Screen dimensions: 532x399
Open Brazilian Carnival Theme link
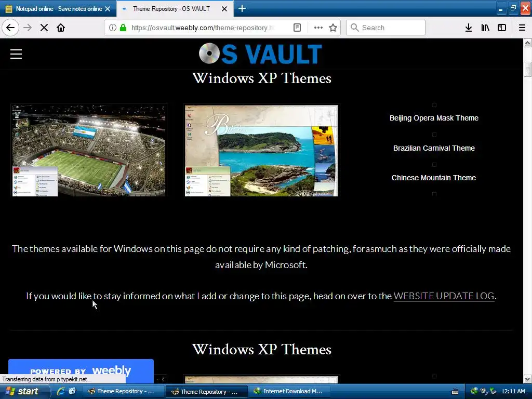pyautogui.click(x=434, y=148)
